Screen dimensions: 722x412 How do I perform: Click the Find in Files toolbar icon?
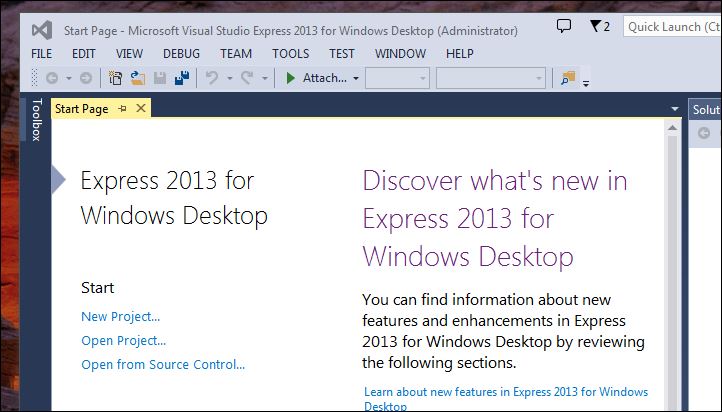[x=568, y=78]
